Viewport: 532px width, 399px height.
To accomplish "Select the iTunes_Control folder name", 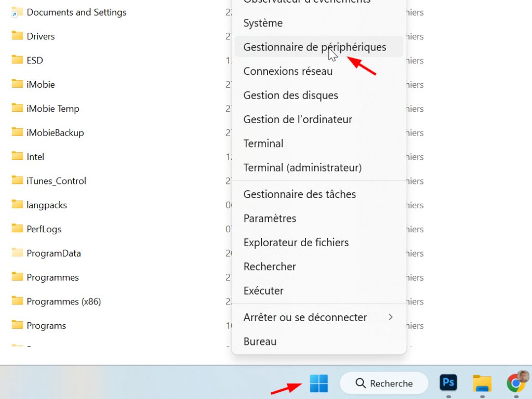I will (x=56, y=181).
